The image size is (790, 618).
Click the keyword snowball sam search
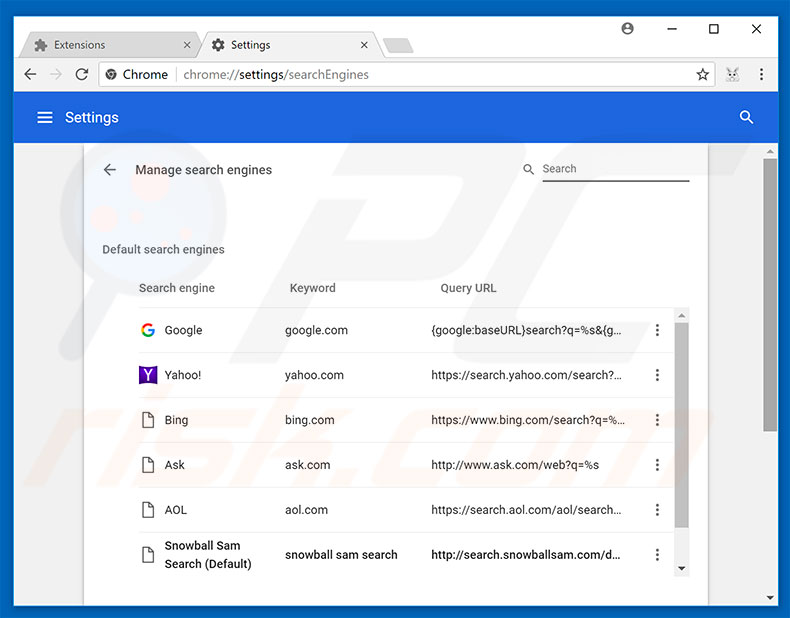(341, 555)
